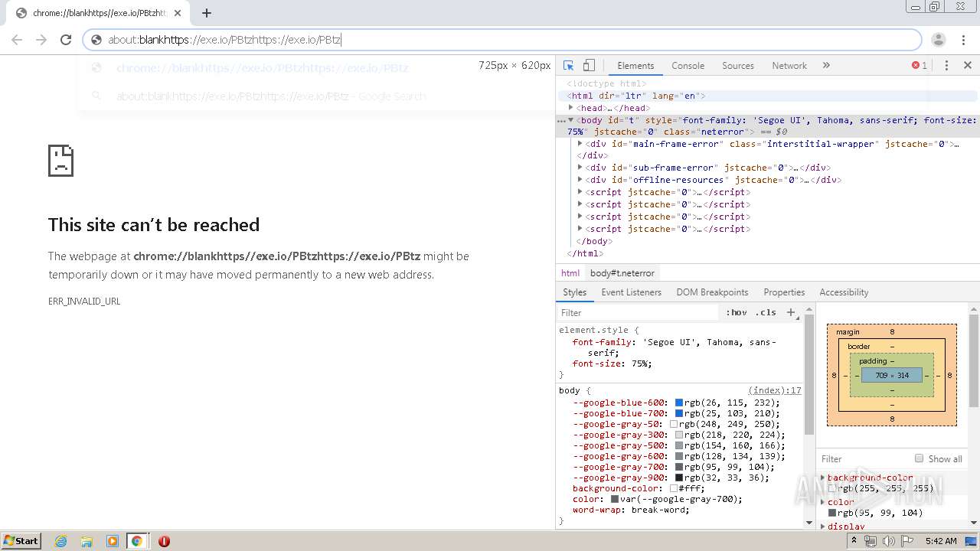
Task: Open swatch for --google-gray-500 color
Action: point(678,445)
